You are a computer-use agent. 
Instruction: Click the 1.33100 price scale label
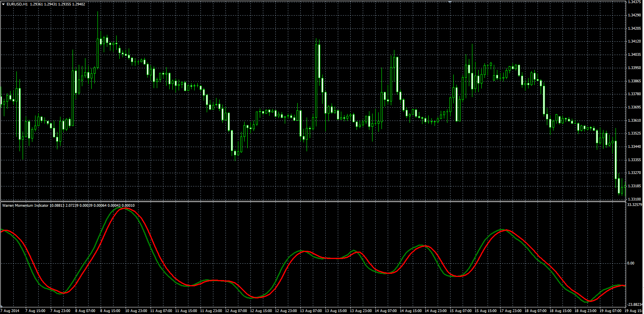coord(634,199)
